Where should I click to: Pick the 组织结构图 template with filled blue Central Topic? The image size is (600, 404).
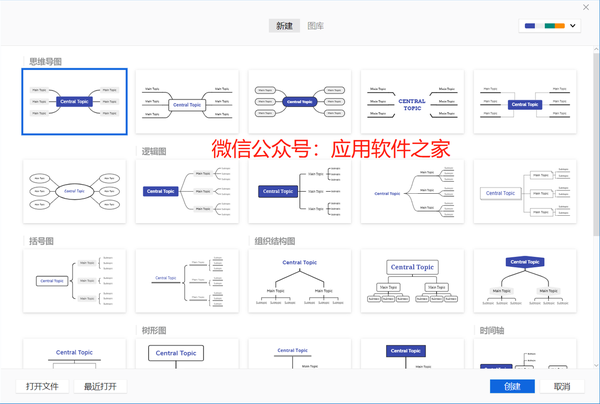coord(524,280)
